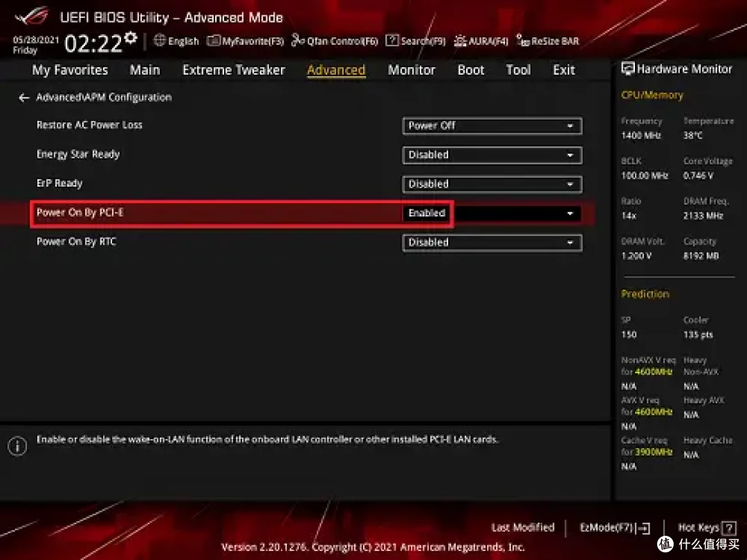Click the 8192 MB capacity value
Screen dimensions: 747x560
tap(701, 256)
